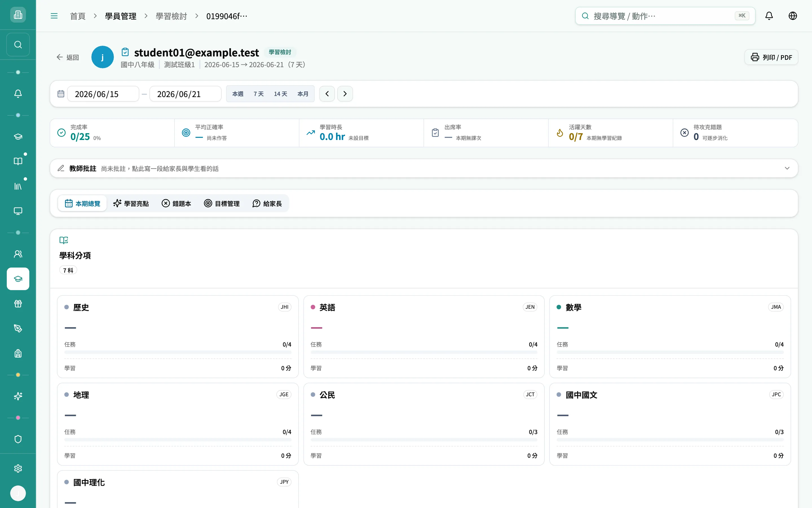Click the JMA code badge

click(x=776, y=307)
